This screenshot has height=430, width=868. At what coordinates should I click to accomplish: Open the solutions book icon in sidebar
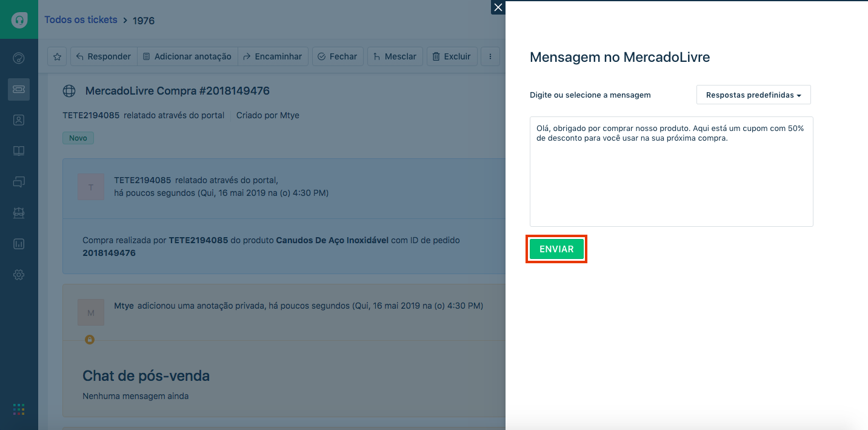coord(19,151)
